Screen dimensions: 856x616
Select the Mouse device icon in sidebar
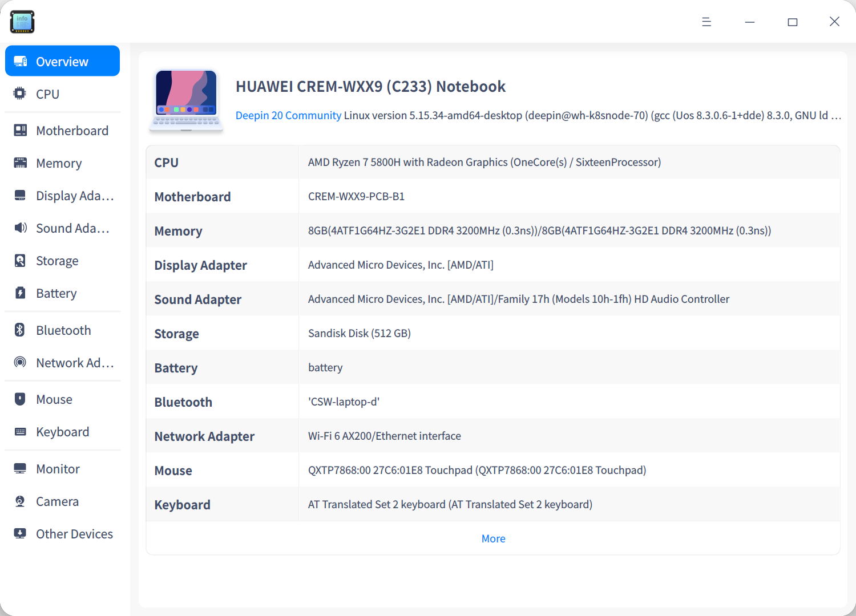click(x=20, y=399)
